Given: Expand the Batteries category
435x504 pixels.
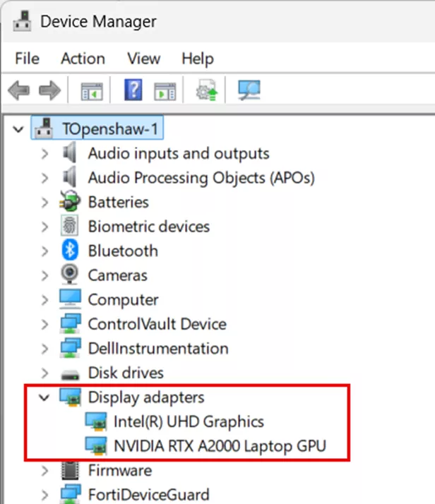Looking at the screenshot, I should coord(44,203).
